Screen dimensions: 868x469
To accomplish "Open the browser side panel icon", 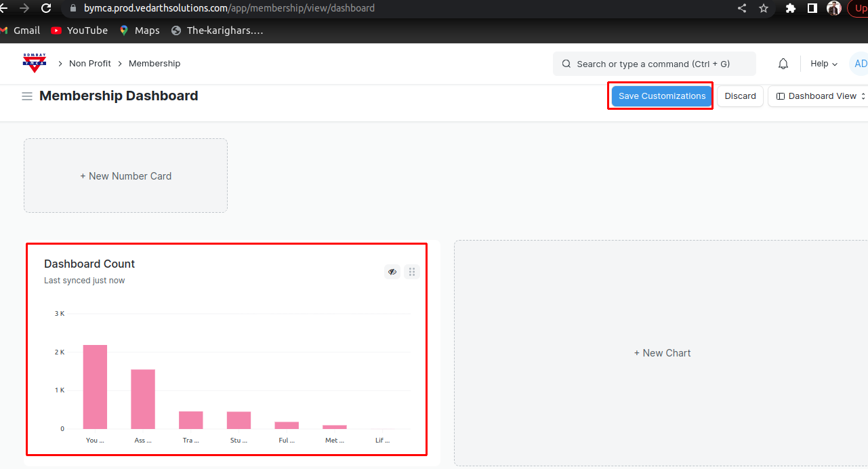I will (x=812, y=8).
